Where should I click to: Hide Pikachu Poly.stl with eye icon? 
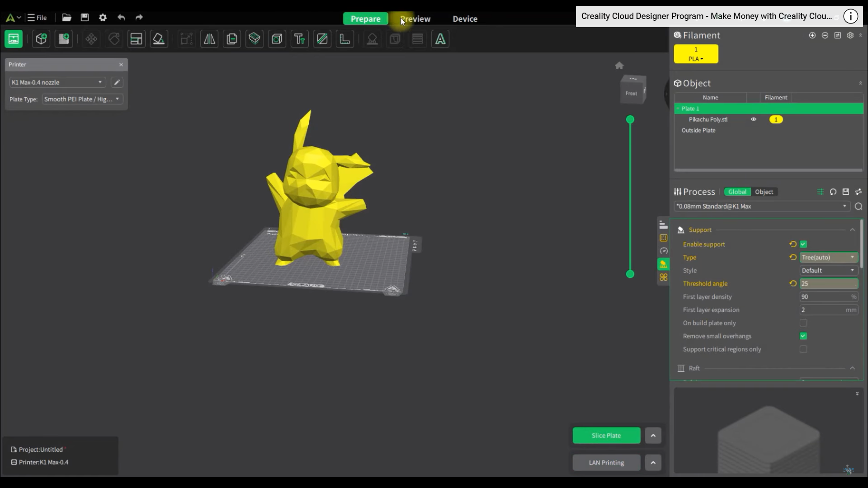click(x=754, y=119)
